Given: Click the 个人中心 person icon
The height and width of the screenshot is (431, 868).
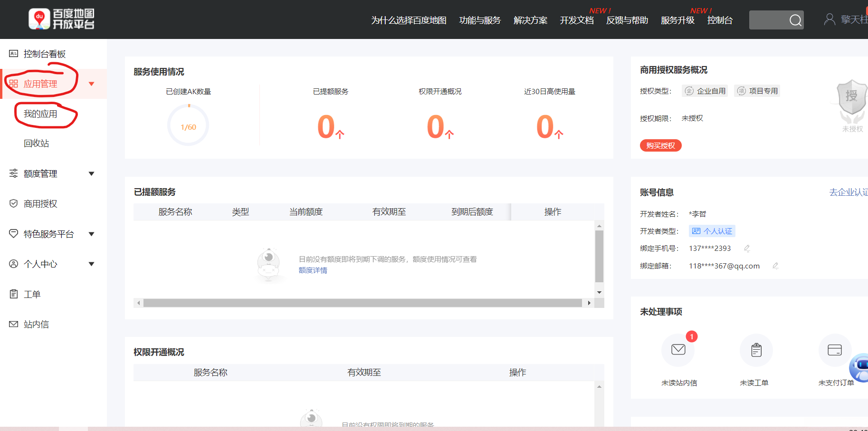Looking at the screenshot, I should (x=14, y=264).
